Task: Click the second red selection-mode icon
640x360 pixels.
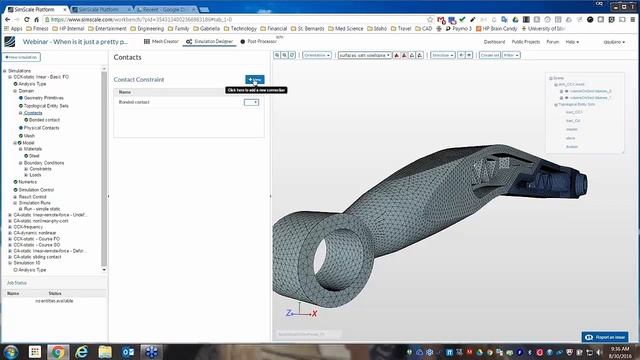Action: tap(404, 55)
